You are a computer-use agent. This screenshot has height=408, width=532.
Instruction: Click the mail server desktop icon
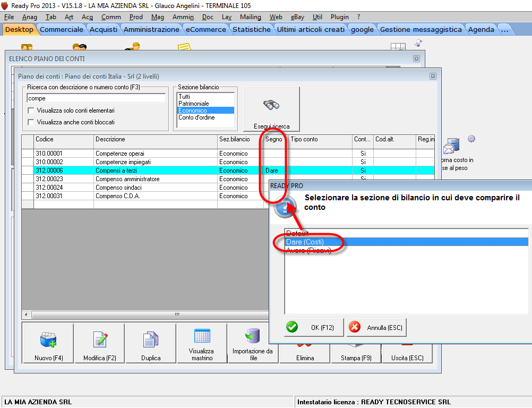452,146
